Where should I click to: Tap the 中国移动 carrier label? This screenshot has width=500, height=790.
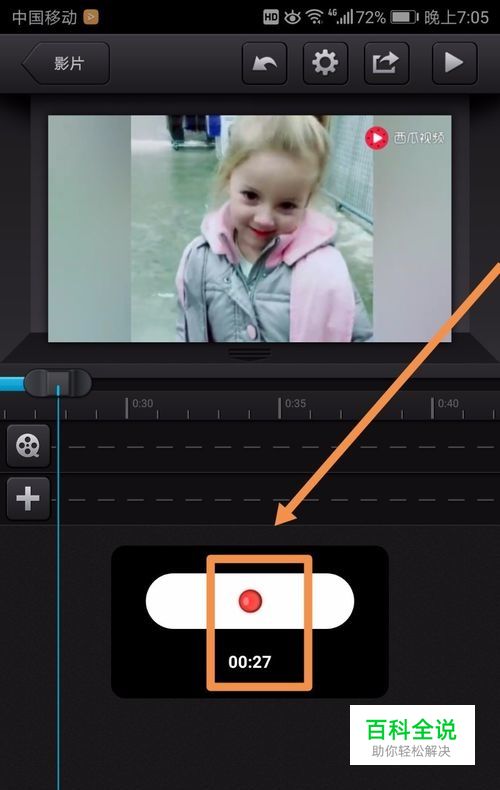point(44,18)
